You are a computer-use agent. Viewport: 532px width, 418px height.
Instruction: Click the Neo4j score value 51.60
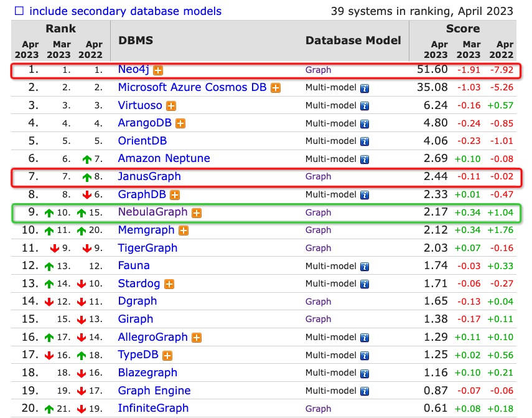point(432,69)
